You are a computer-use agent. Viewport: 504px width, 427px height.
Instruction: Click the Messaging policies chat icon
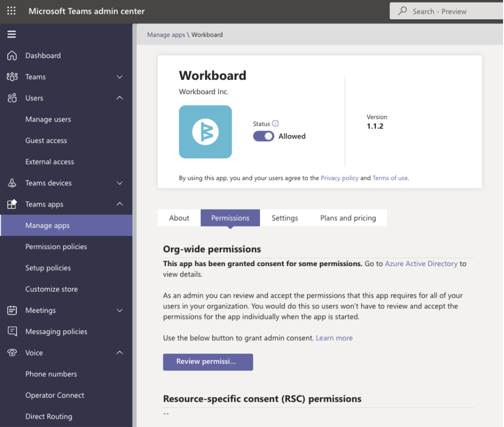(x=12, y=332)
